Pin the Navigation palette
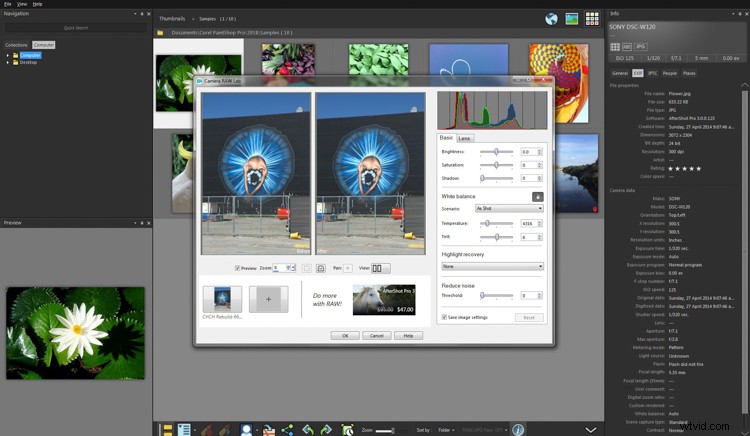This screenshot has width=750, height=436. (142, 14)
